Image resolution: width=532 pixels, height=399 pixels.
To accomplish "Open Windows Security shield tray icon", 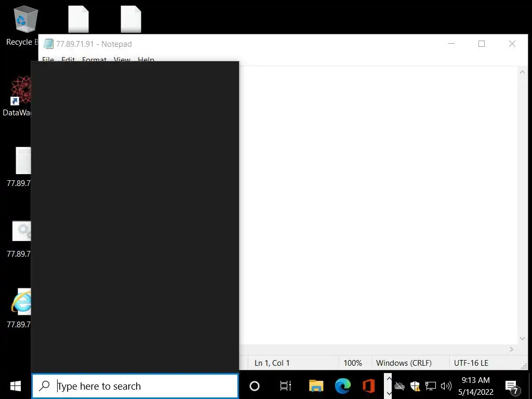I will pyautogui.click(x=415, y=386).
